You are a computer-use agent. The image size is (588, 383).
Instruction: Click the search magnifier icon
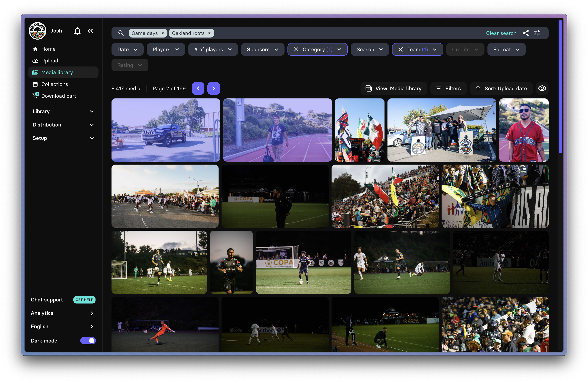[x=121, y=33]
